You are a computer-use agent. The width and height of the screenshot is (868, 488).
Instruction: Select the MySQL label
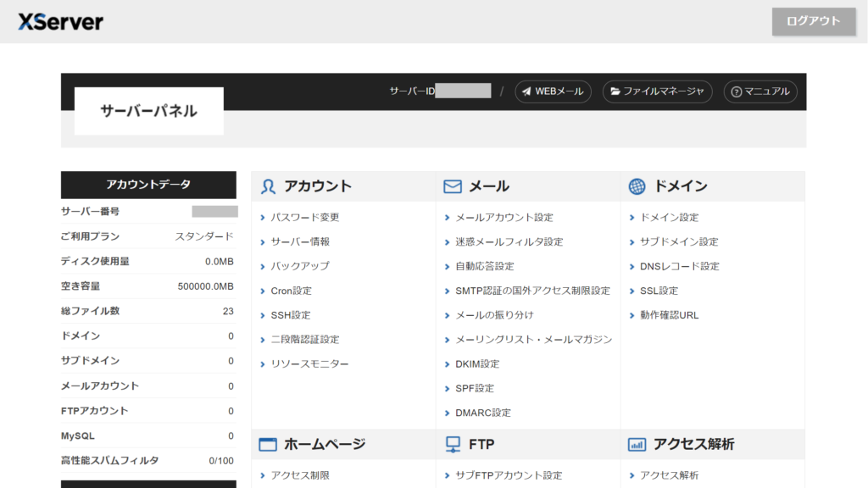[77, 436]
